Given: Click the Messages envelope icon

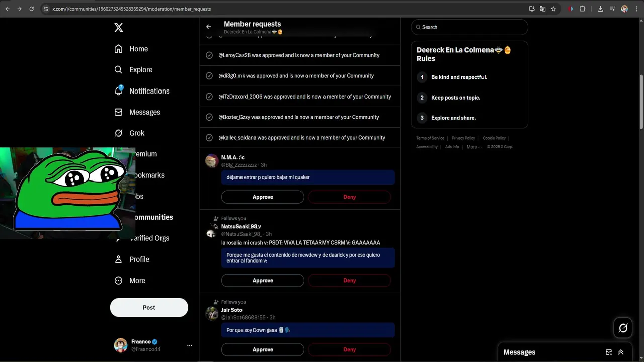Looking at the screenshot, I should click(118, 112).
